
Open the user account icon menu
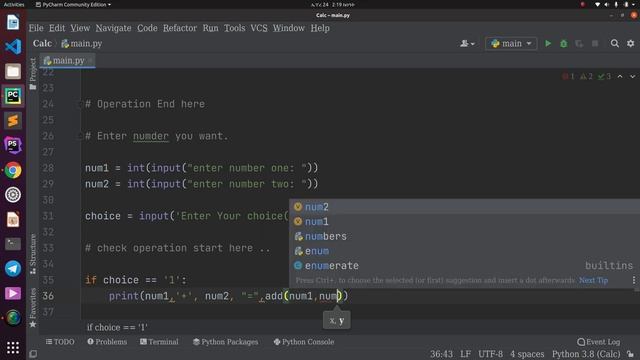[x=467, y=43]
